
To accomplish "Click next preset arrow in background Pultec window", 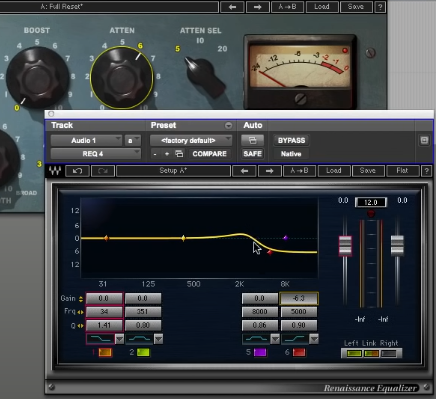I will point(257,7).
